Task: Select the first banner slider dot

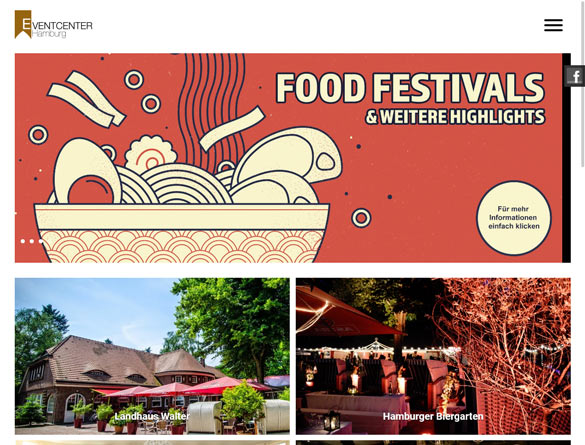Action: tap(23, 241)
